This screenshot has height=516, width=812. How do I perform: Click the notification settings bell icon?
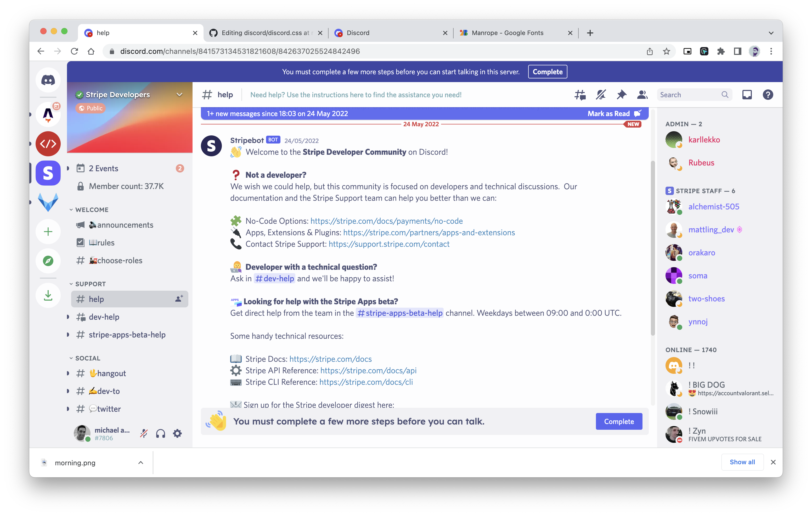tap(601, 95)
